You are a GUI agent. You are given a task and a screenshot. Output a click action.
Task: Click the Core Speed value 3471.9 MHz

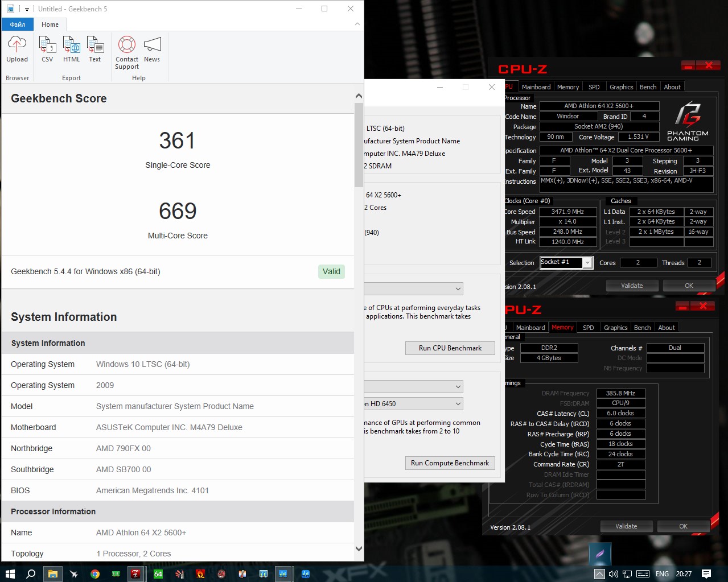(x=567, y=212)
